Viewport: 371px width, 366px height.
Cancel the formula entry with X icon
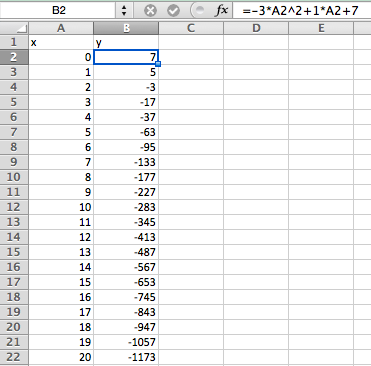click(150, 11)
